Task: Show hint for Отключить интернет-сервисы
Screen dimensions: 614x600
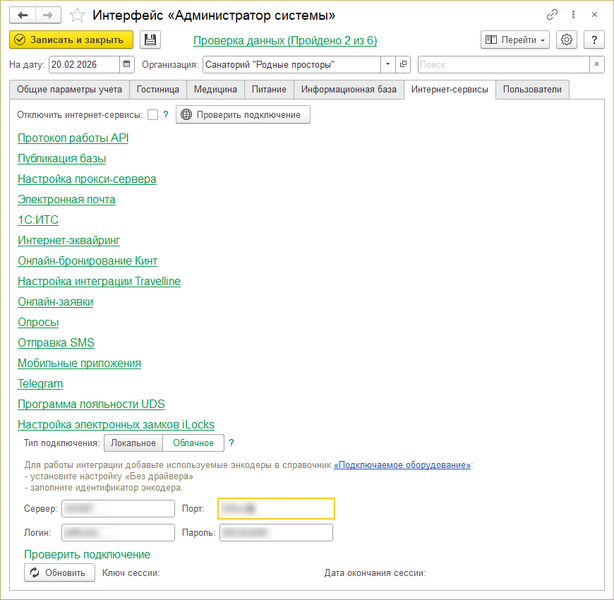Action: 166,115
